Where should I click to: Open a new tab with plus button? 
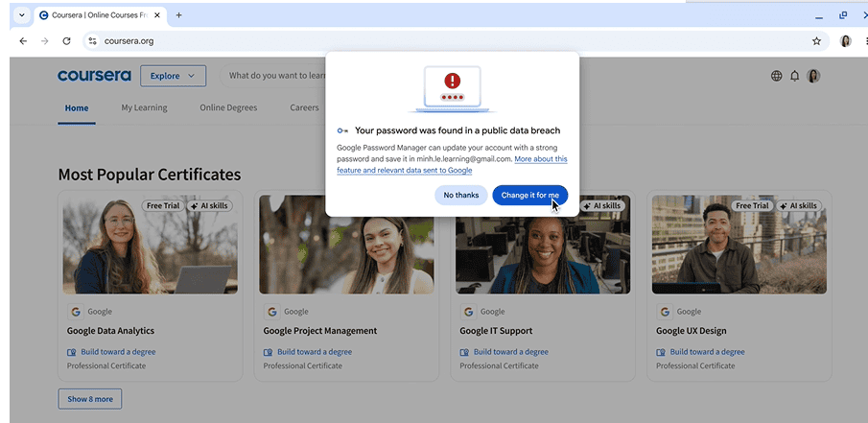[178, 15]
